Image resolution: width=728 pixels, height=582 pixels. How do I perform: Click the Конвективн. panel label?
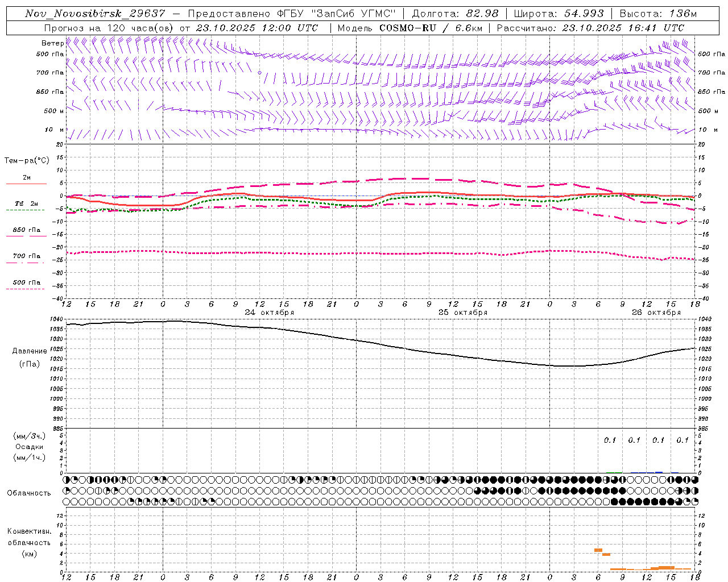[30, 531]
